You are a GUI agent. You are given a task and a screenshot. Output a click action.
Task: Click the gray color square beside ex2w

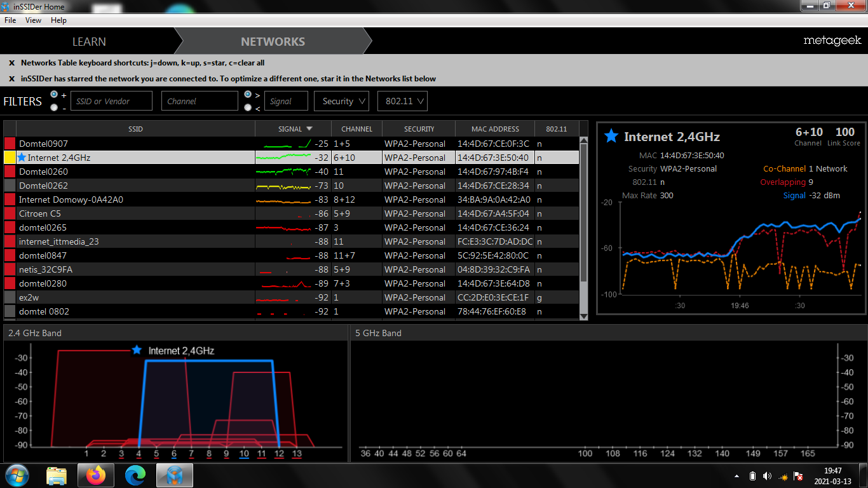point(10,297)
